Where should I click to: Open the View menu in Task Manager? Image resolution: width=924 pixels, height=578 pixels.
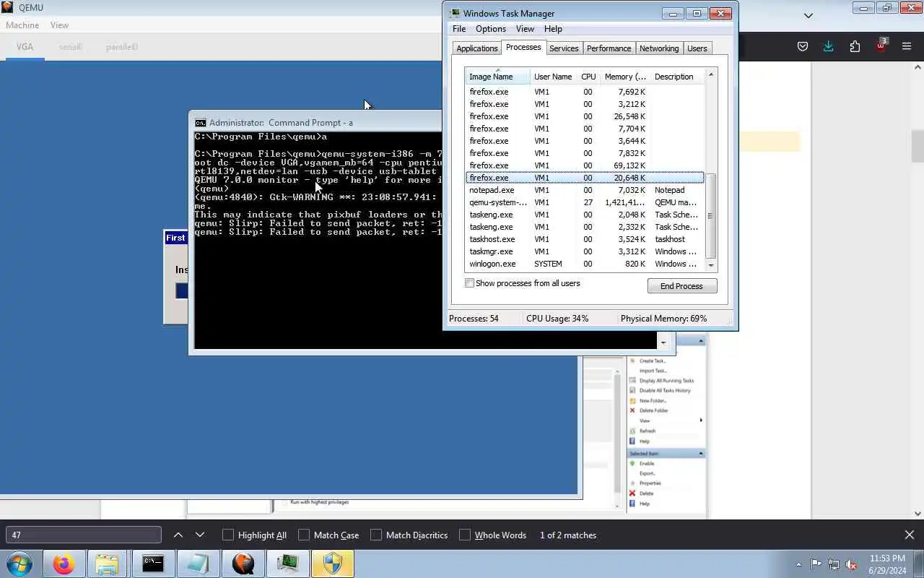[525, 29]
